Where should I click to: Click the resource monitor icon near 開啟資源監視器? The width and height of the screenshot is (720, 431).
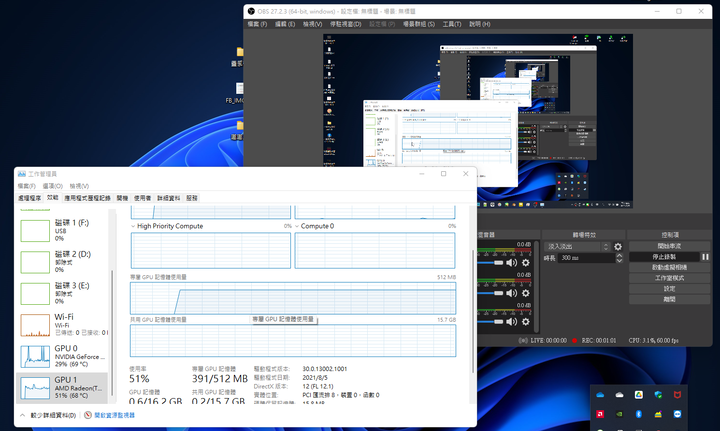point(88,415)
